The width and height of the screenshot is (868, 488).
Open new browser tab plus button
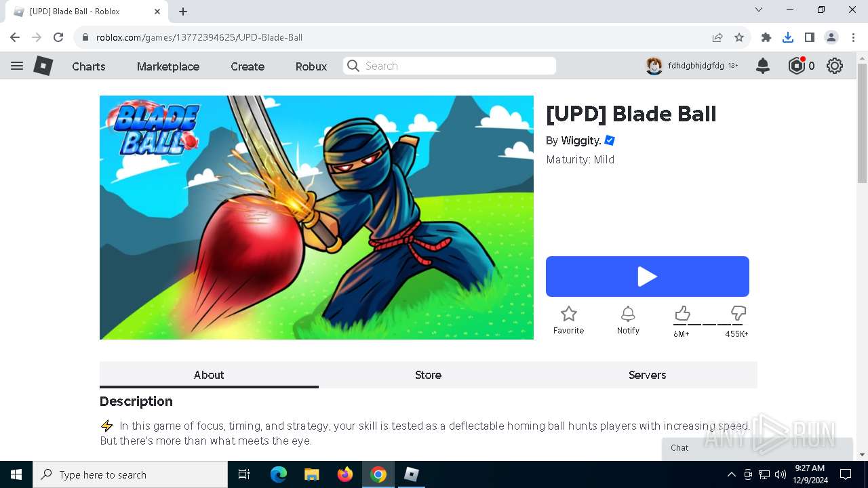tap(183, 12)
